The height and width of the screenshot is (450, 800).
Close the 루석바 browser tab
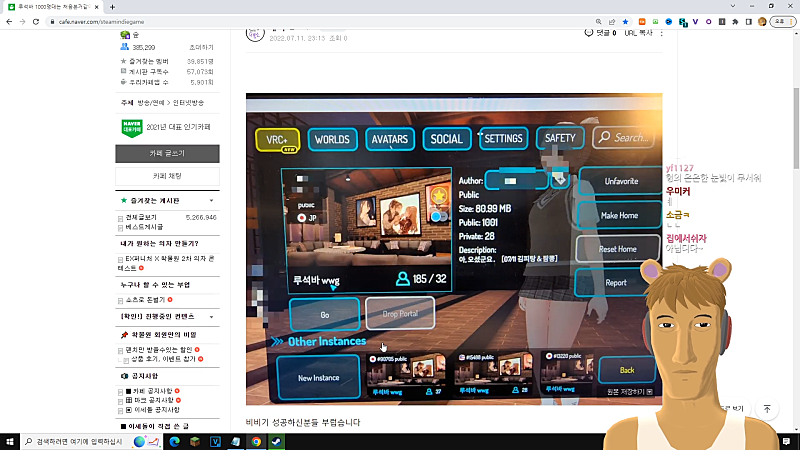pyautogui.click(x=96, y=7)
